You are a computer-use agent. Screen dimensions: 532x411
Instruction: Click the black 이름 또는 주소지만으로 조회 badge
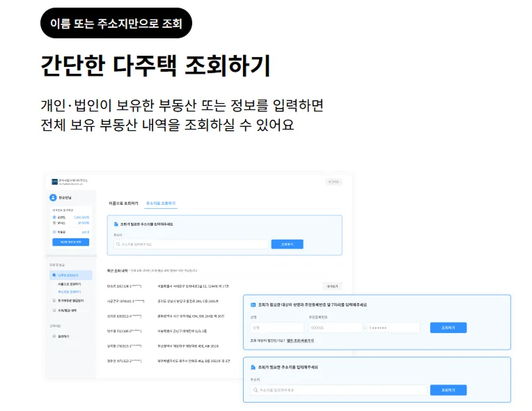pos(116,23)
